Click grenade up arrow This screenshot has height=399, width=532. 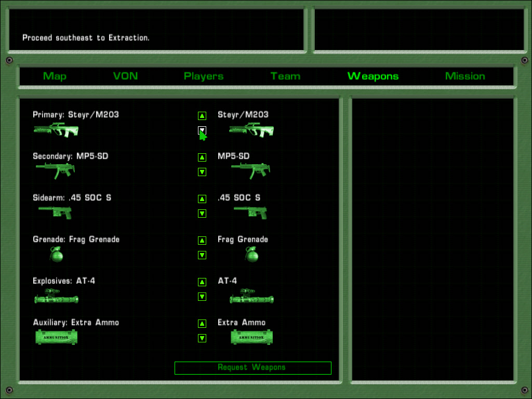pos(202,241)
